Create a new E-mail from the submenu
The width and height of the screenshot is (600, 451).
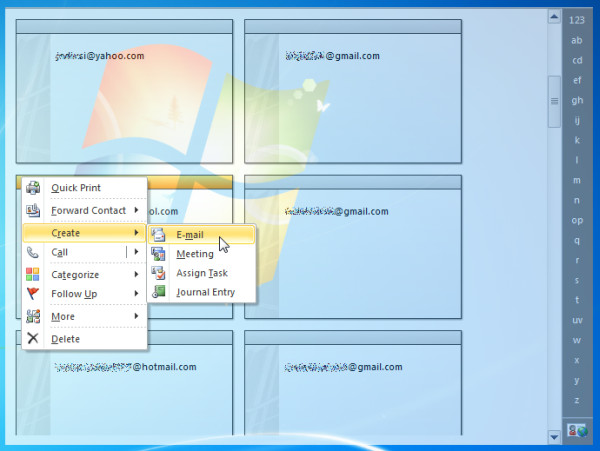coord(201,234)
